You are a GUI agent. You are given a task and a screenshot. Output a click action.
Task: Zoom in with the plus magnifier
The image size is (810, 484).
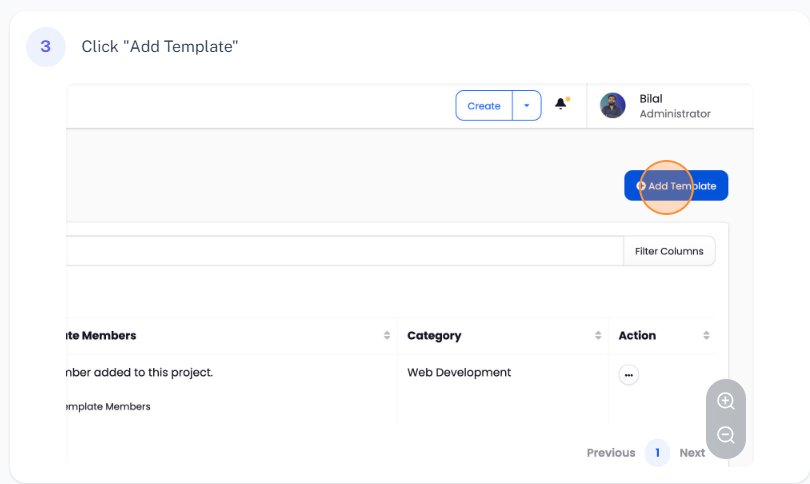(726, 401)
